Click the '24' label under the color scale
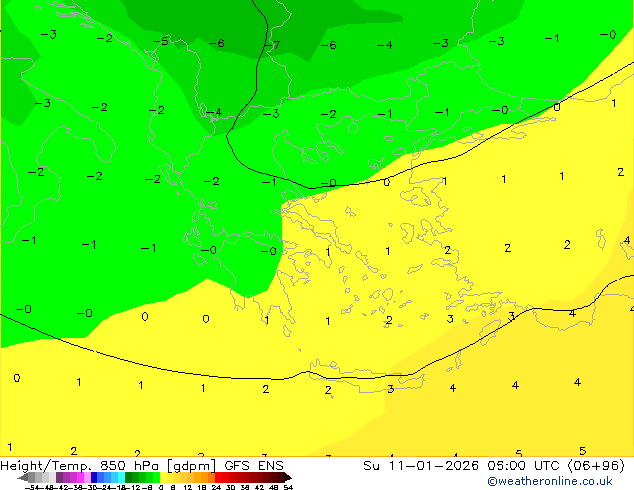The width and height of the screenshot is (634, 490). coord(216,488)
